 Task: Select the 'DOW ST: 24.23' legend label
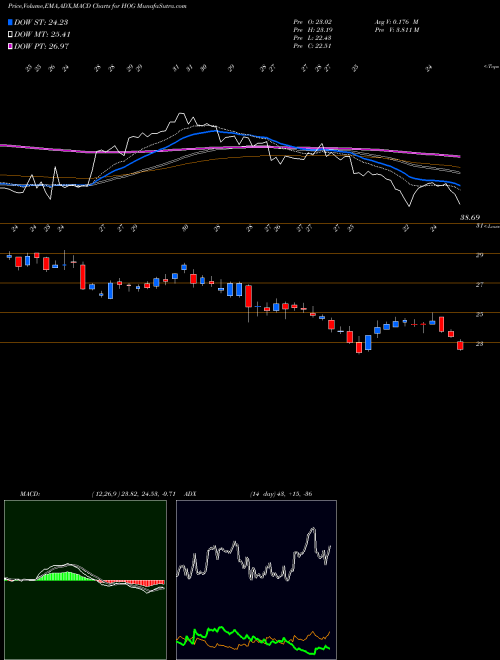pos(41,22)
